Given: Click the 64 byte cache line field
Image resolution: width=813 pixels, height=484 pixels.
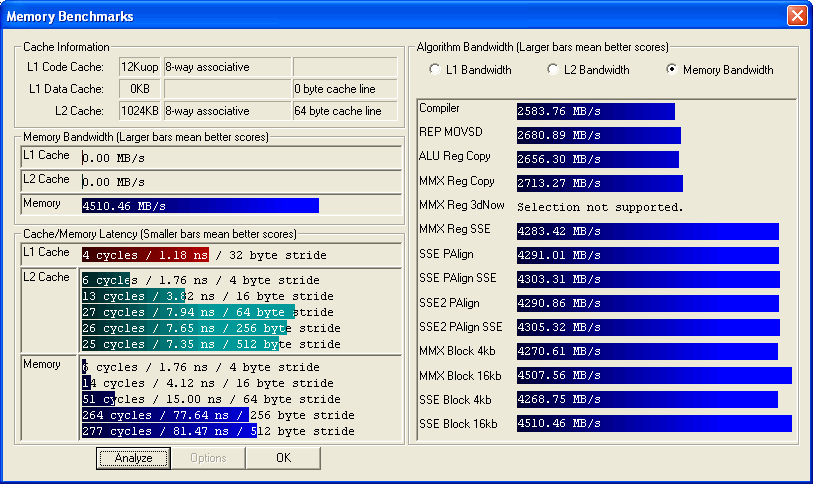Looking at the screenshot, I should pyautogui.click(x=345, y=110).
